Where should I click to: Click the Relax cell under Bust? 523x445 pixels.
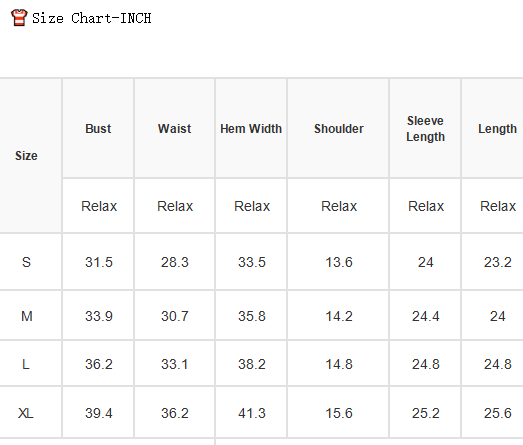pyautogui.click(x=99, y=206)
